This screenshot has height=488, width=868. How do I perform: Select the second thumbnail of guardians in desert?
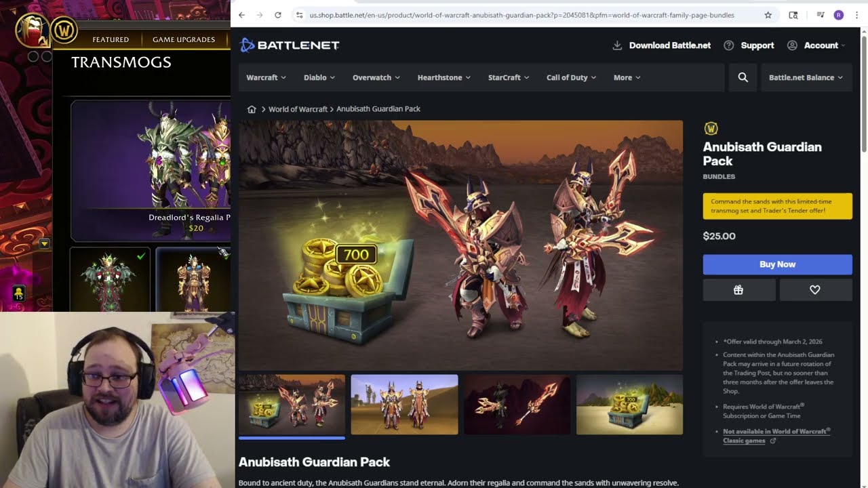tap(404, 405)
